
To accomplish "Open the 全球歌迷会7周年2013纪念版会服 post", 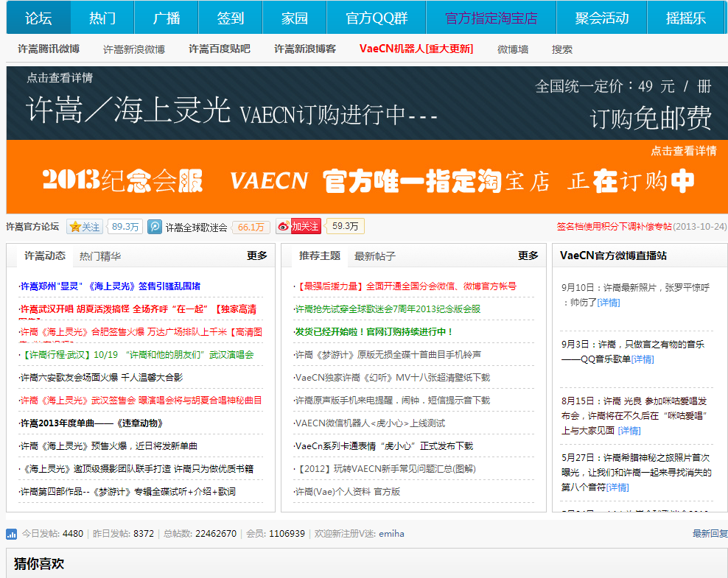I will coord(388,309).
